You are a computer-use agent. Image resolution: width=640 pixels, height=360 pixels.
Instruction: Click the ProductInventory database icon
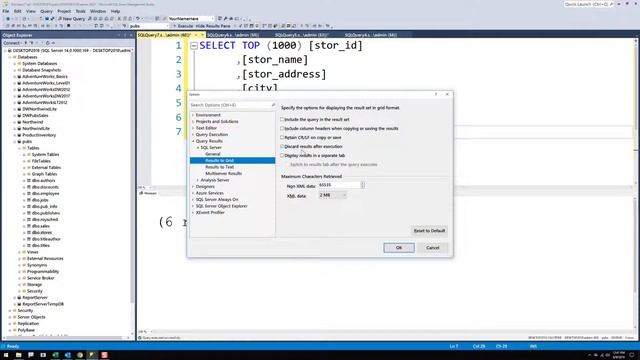click(x=19, y=135)
